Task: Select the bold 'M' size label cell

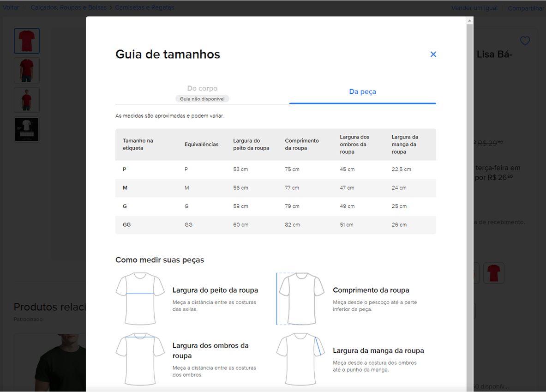Action: click(x=125, y=188)
